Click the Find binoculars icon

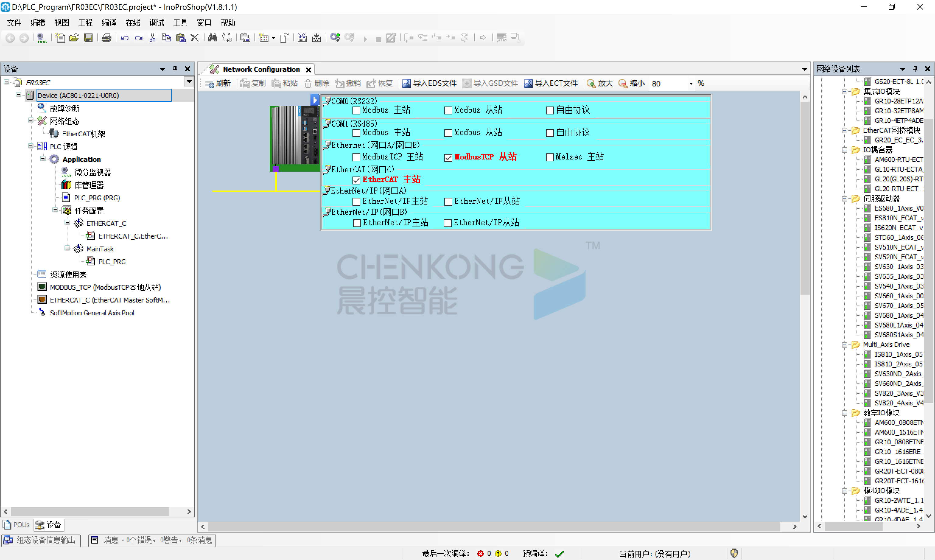point(212,38)
